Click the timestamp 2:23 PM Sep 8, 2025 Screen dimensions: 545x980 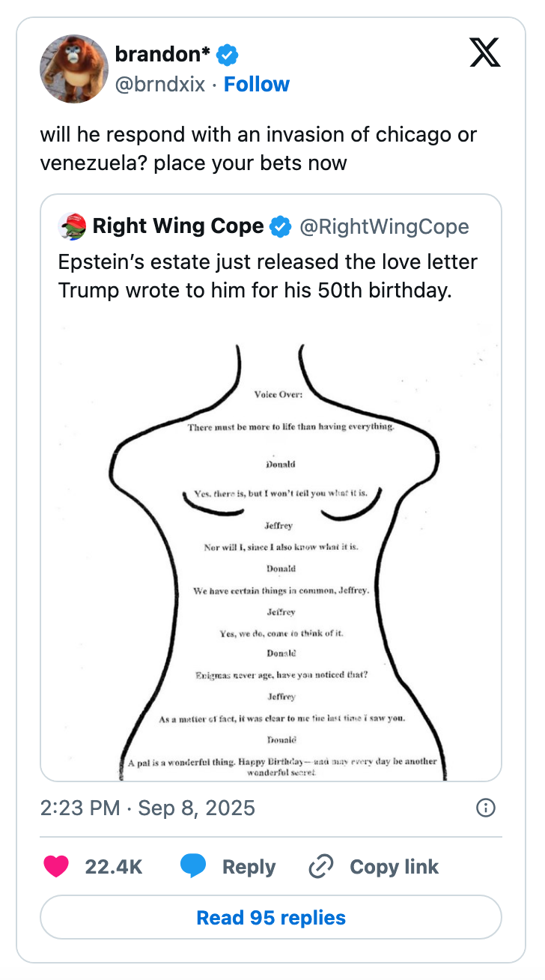tap(147, 808)
